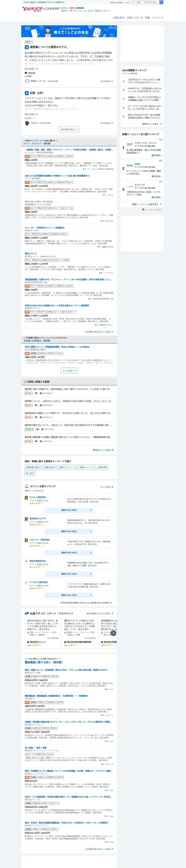The width and height of the screenshot is (186, 868).
Task: Click the 就職活動 folder category link
Action: [31, 73]
